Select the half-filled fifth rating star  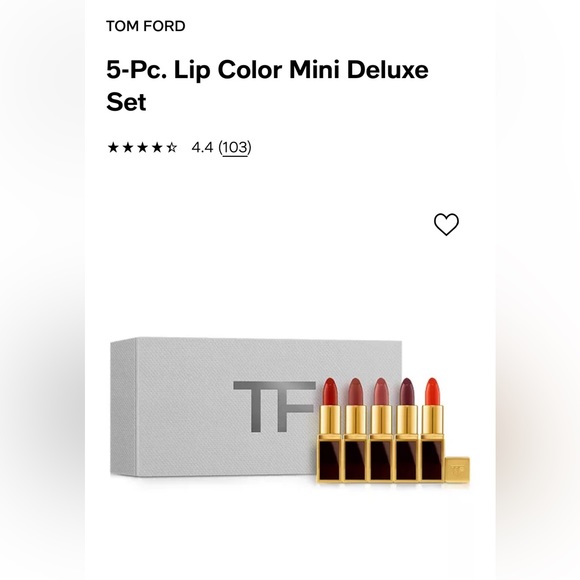click(172, 148)
